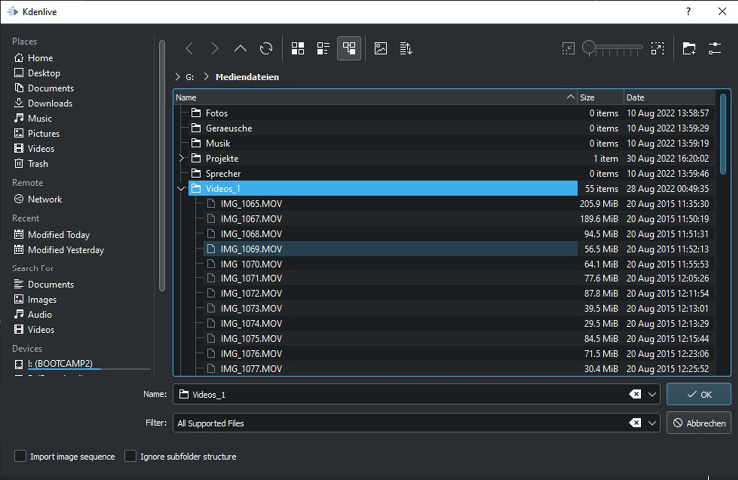
Task: Select the detailed tree view toggle
Action: click(349, 48)
